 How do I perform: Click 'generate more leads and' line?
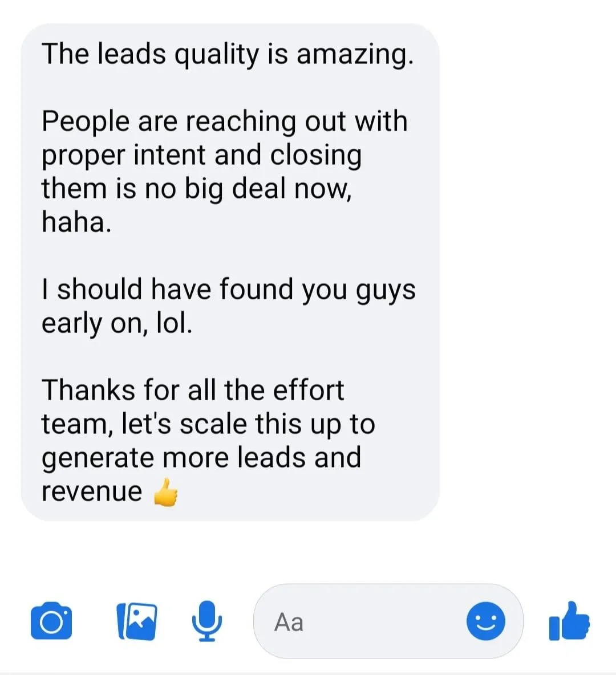pos(201,459)
